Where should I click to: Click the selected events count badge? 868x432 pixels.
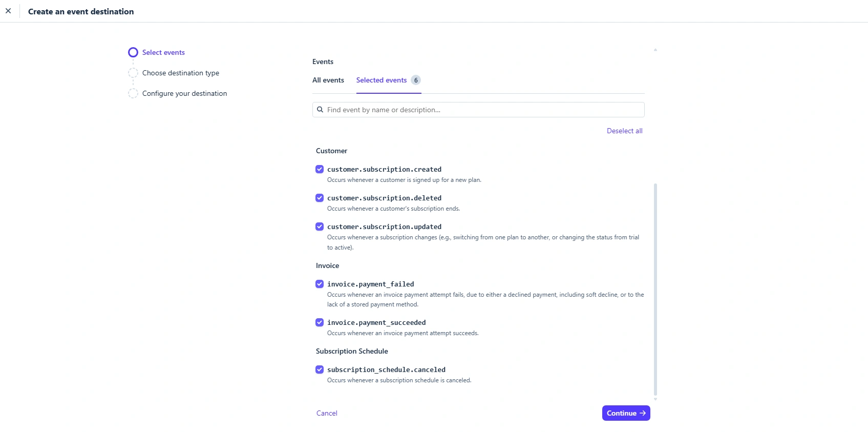click(x=416, y=80)
